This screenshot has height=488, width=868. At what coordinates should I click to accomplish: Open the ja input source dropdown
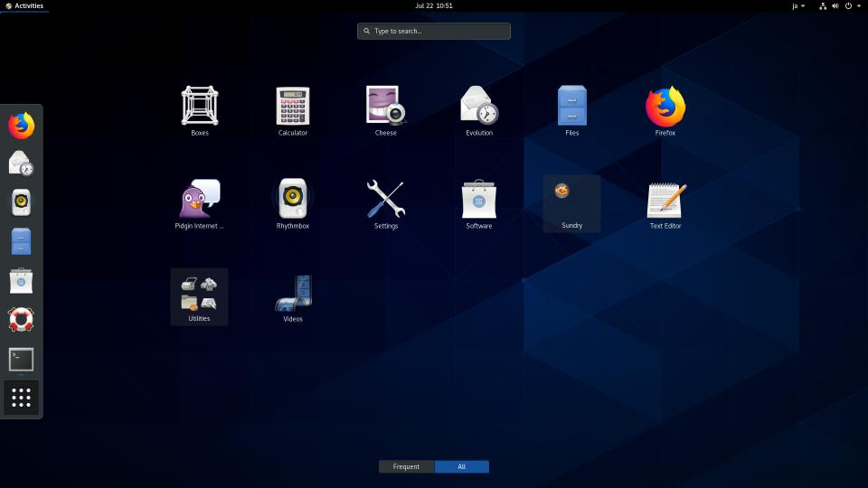(798, 5)
